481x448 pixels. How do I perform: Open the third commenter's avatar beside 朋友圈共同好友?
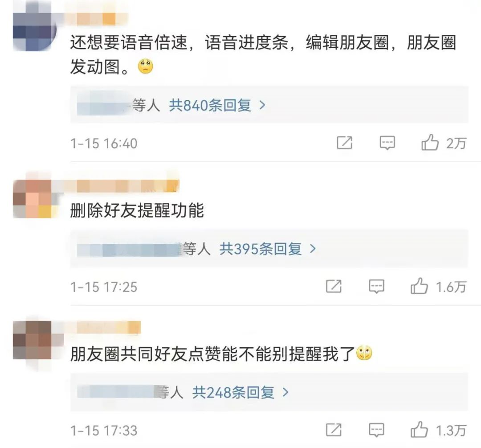35,340
